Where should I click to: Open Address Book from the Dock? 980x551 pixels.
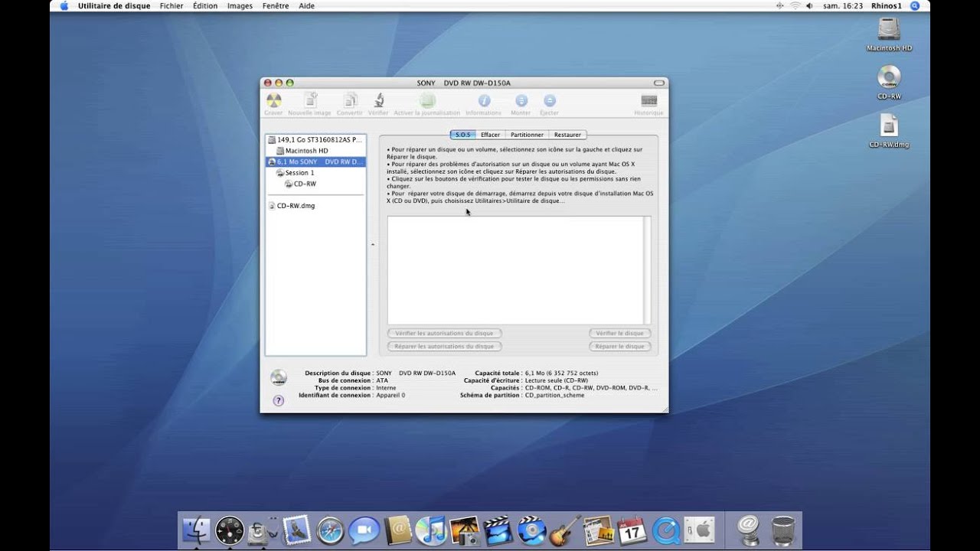(x=397, y=530)
